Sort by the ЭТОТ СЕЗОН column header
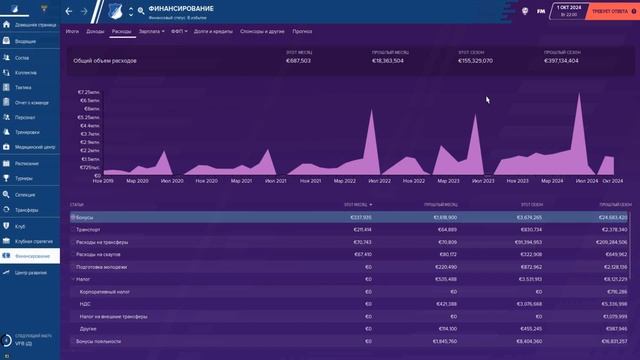 point(532,204)
